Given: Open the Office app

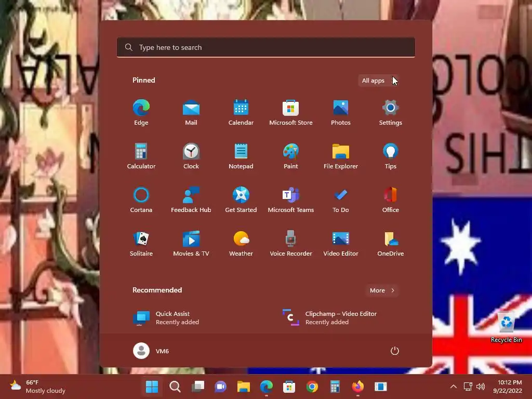Looking at the screenshot, I should point(391,200).
